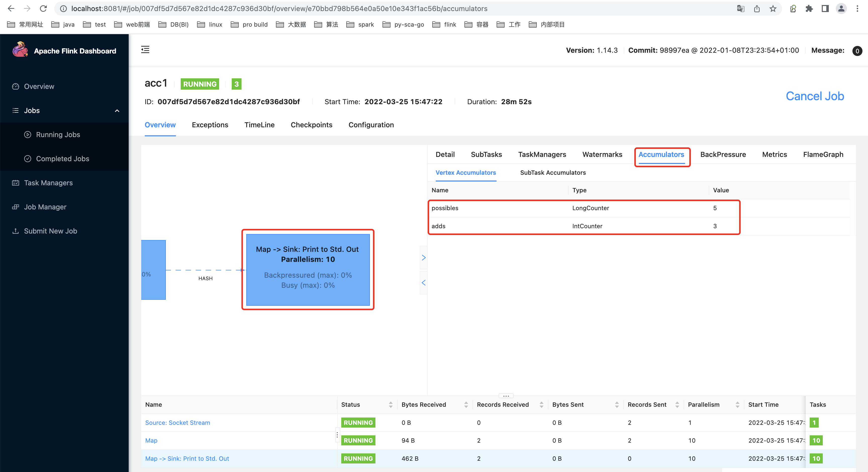Open the browser extensions puzzle icon
The height and width of the screenshot is (472, 868).
(809, 9)
